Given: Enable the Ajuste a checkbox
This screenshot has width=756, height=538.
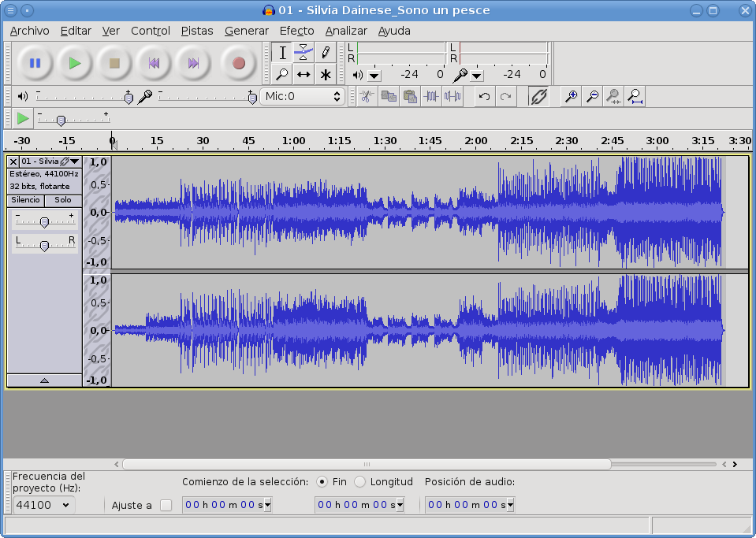Looking at the screenshot, I should click(166, 505).
